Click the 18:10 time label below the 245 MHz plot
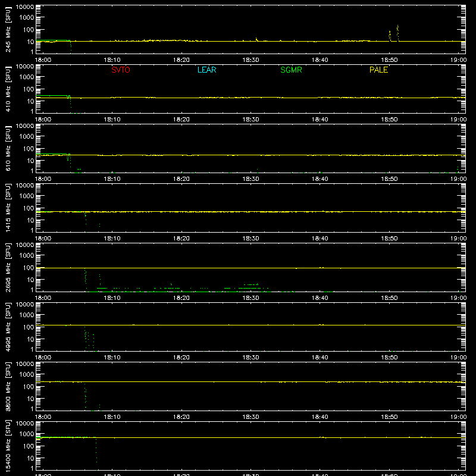The width and height of the screenshot is (476, 476). 112,60
